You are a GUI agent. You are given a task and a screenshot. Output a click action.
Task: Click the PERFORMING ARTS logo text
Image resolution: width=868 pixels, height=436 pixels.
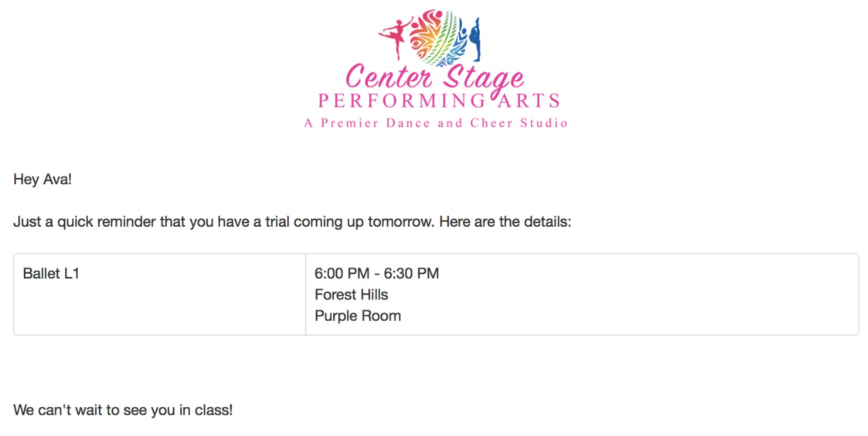point(439,100)
